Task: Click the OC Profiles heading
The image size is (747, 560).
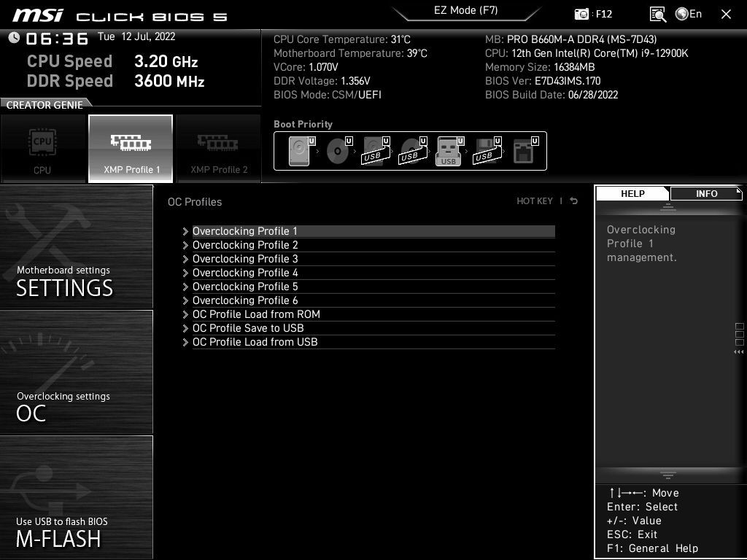Action: (x=195, y=202)
